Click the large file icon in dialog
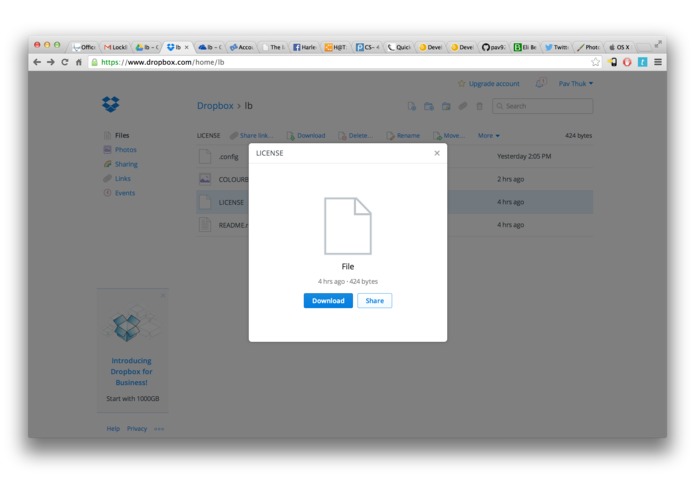The image size is (695, 494). pyautogui.click(x=348, y=226)
